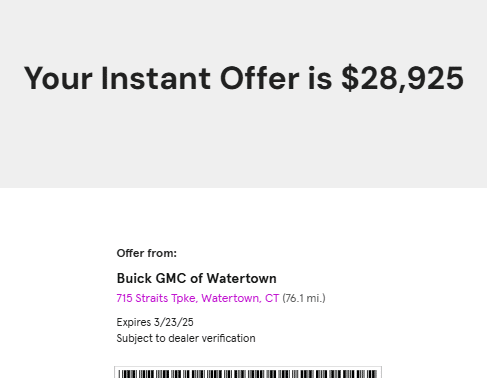Screen dimensions: 487x378
Task: Click the (76.1 mi.) distance text
Action: [x=304, y=298]
